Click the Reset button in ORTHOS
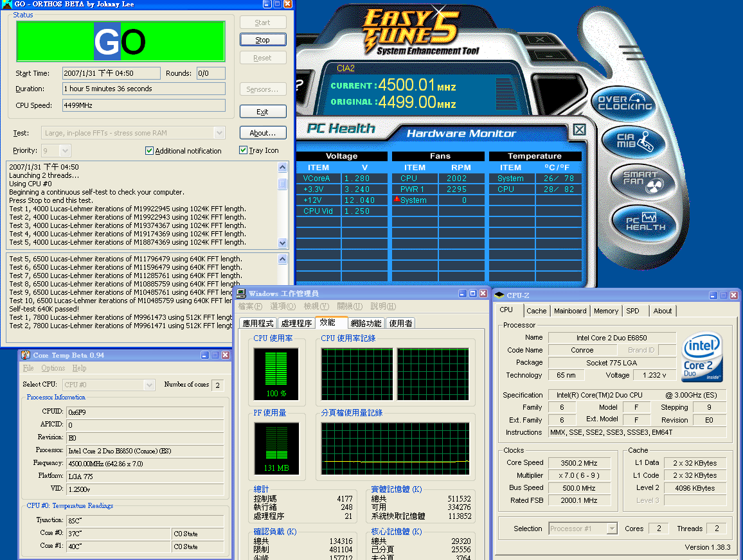 click(262, 58)
